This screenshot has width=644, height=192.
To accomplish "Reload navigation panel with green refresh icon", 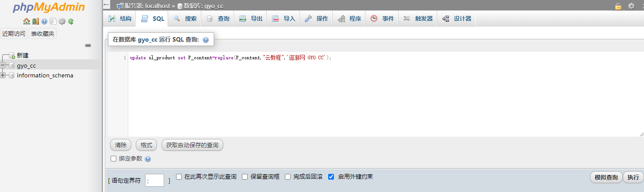I will pyautogui.click(x=71, y=21).
